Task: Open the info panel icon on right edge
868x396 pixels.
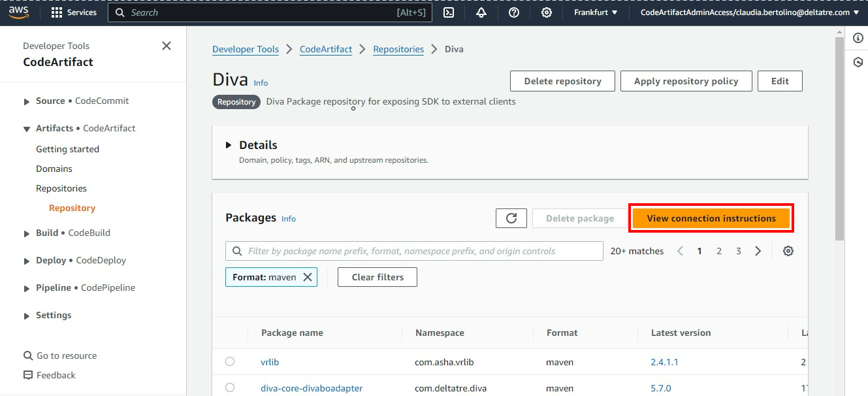Action: point(858,38)
